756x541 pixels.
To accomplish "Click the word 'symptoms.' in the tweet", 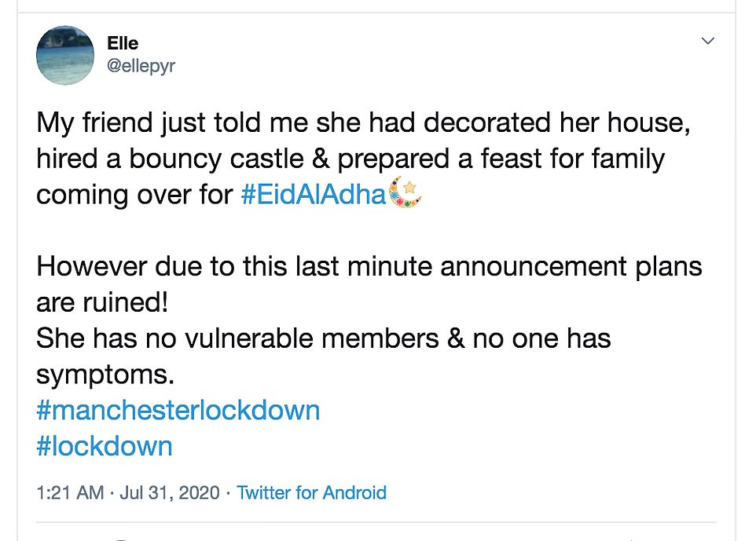I will tap(105, 375).
